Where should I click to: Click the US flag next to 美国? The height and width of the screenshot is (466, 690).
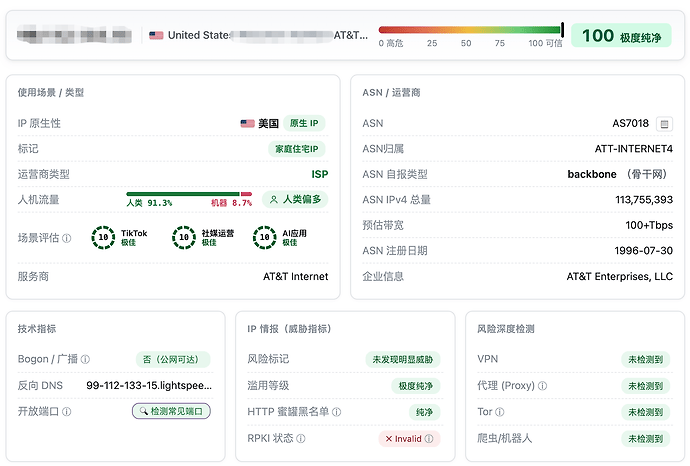(x=247, y=124)
